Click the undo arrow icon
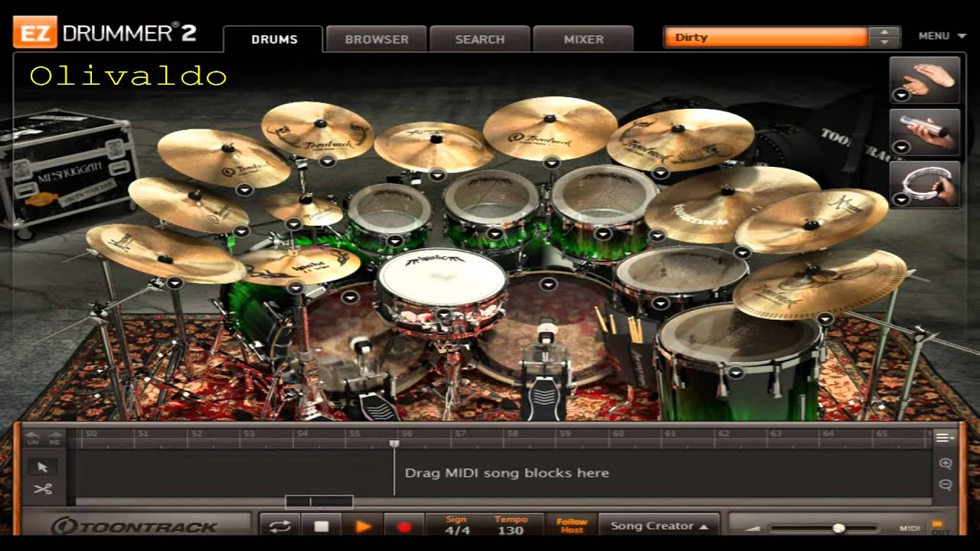The height and width of the screenshot is (551, 980). pos(33,438)
